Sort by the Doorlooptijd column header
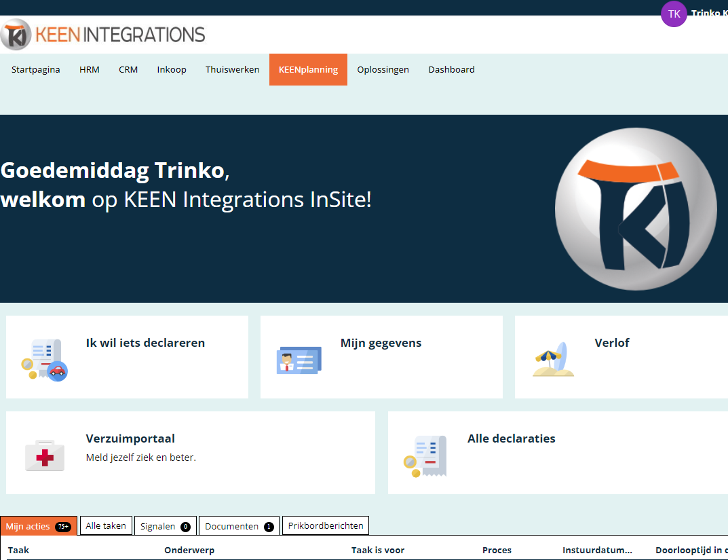Image resolution: width=728 pixels, height=560 pixels. pyautogui.click(x=691, y=550)
